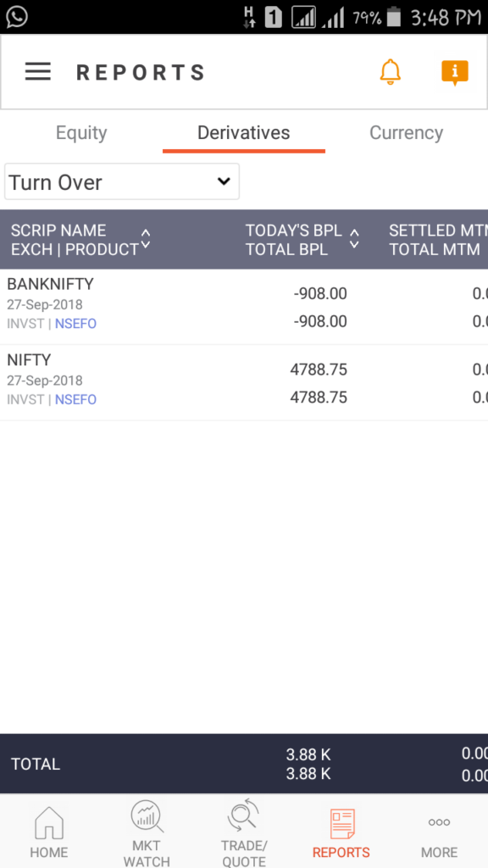Viewport: 488px width, 868px height.
Task: Select the BANKNIFTY scrip row
Action: pos(244,307)
